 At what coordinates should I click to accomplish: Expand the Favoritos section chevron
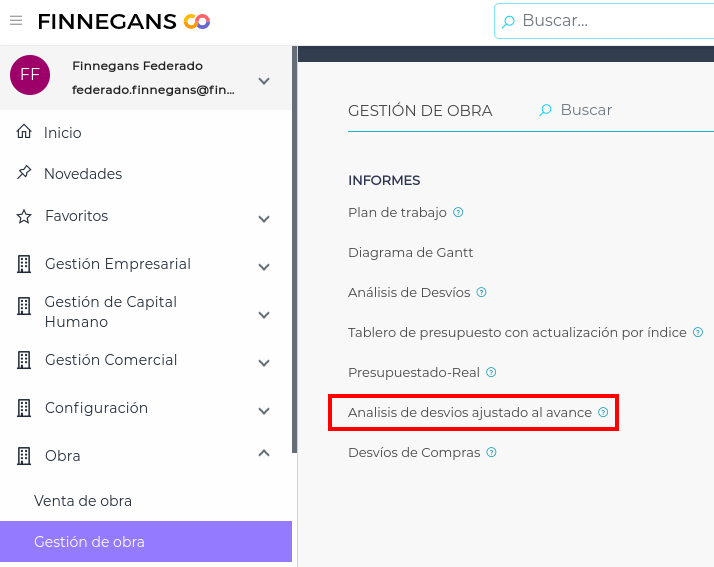tap(264, 218)
